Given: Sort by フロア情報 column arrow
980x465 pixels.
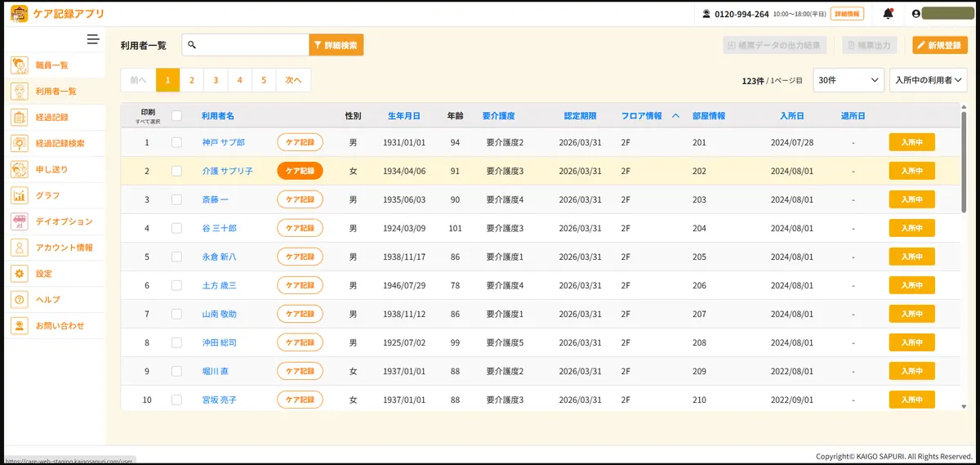Looking at the screenshot, I should [675, 116].
